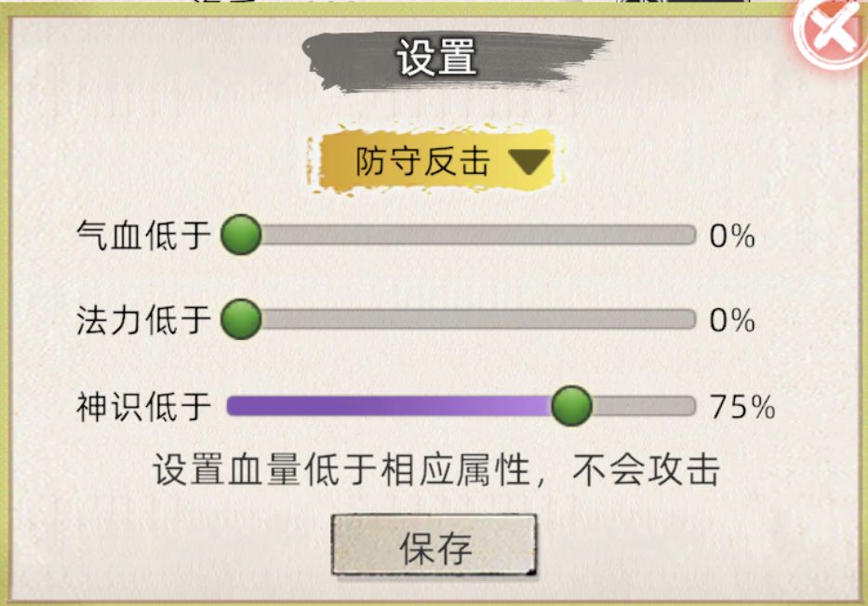Click the 设置 title on the ink banner

436,58
